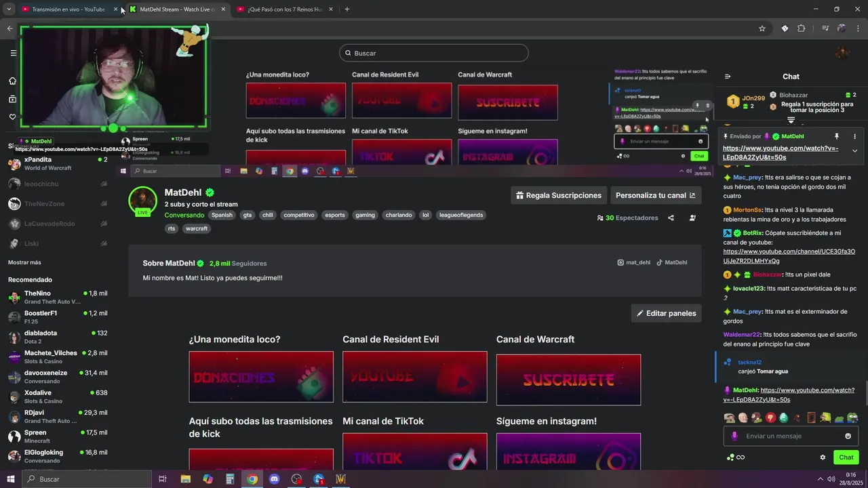The width and height of the screenshot is (868, 488).
Task: Open following via the heart icon
Action: coord(12,117)
